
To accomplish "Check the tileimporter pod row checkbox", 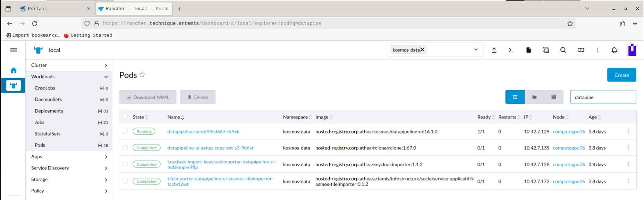I will (125, 181).
